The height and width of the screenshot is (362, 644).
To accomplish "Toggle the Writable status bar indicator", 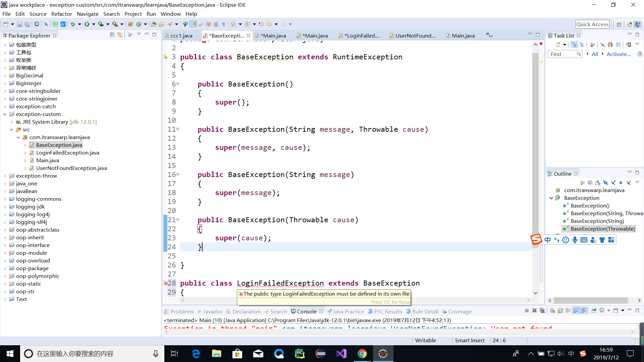I will tap(426, 340).
